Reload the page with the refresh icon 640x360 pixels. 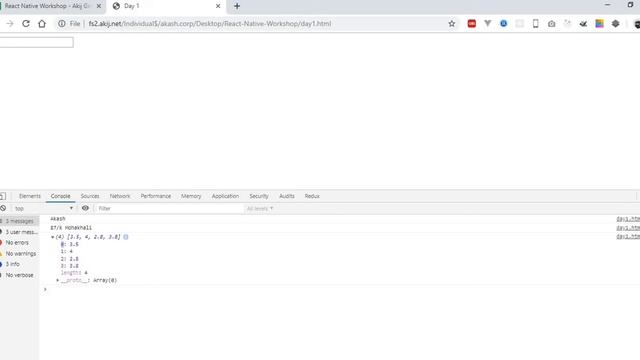[26, 24]
